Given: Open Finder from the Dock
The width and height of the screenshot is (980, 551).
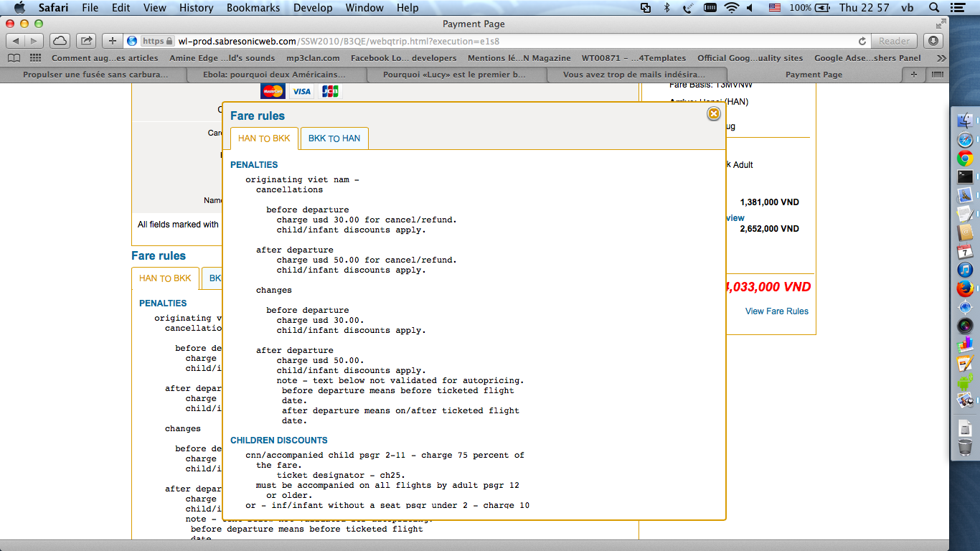Looking at the screenshot, I should coord(965,121).
